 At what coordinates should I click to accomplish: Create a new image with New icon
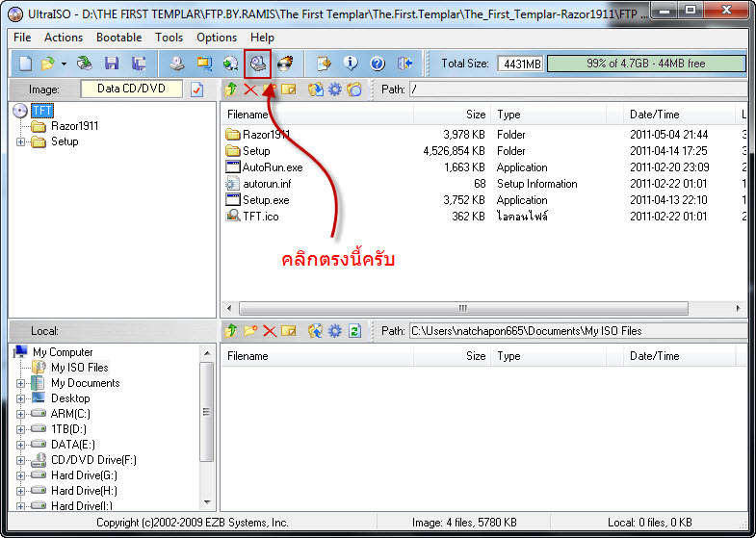point(25,64)
